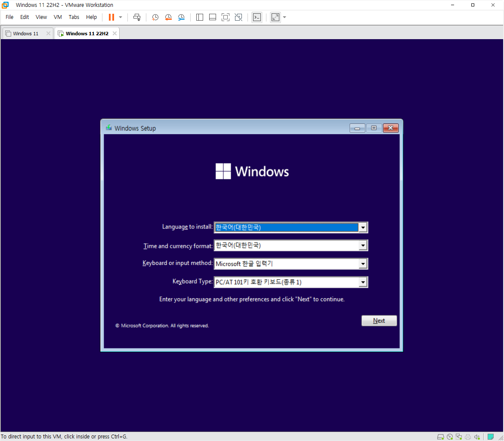This screenshot has height=441, width=504.
Task: Revert the VM to its previous snapshot
Action: [168, 17]
